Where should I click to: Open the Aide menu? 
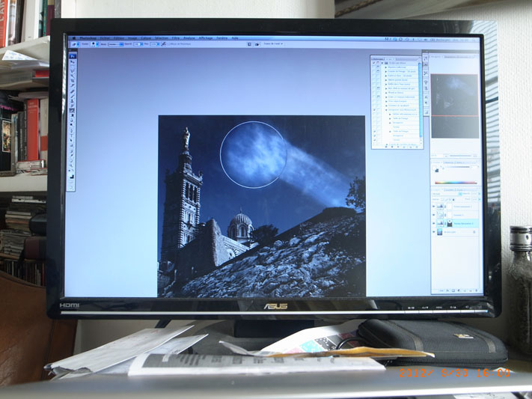235,38
